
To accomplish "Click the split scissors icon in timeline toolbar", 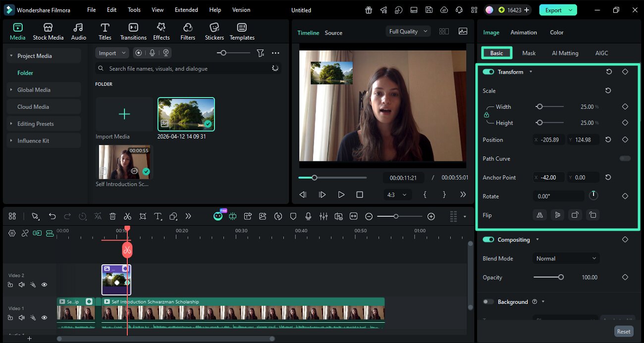I will coord(127,216).
